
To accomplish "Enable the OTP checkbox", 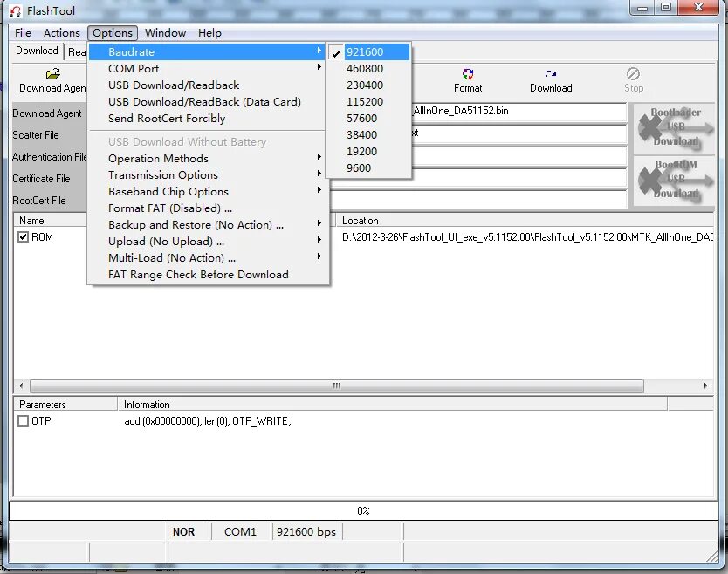I will click(23, 421).
